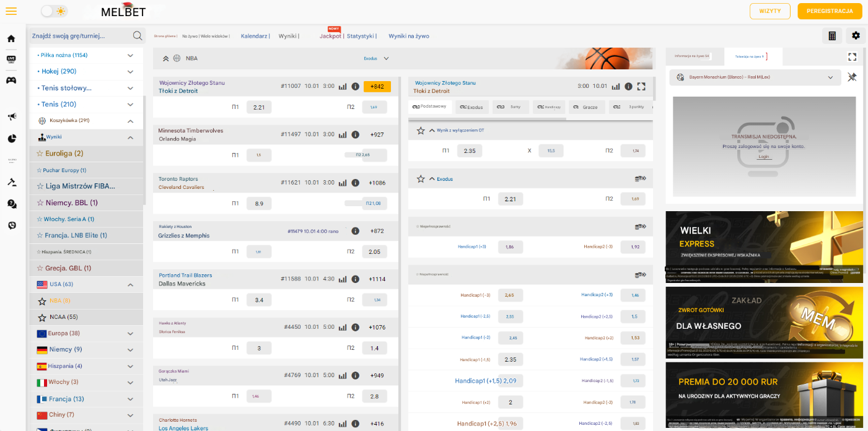Star the Exodus market in match details
This screenshot has width=868, height=431.
tap(421, 179)
